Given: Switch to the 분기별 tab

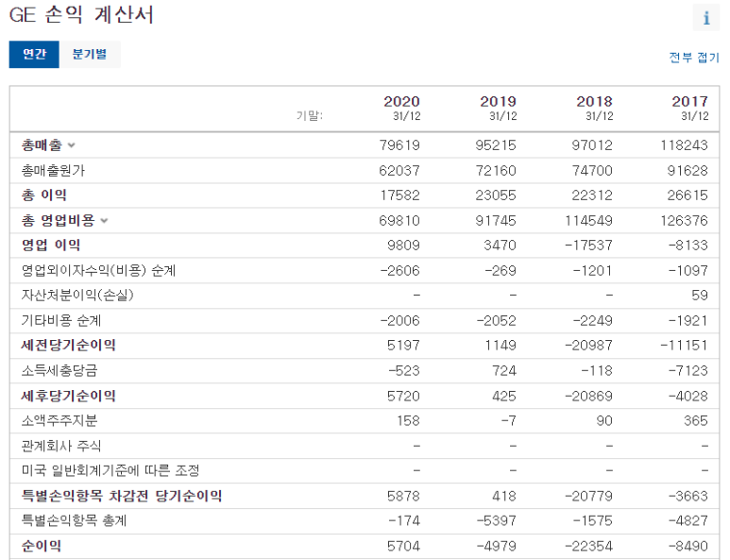Looking at the screenshot, I should coord(90,54).
